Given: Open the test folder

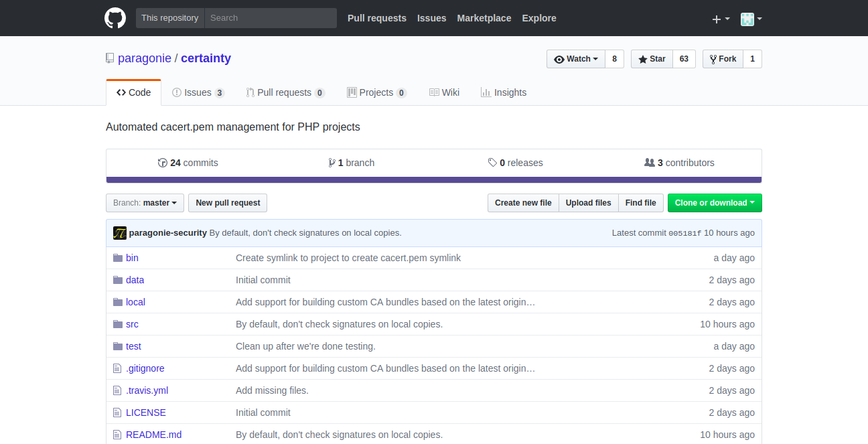Looking at the screenshot, I should click(x=133, y=346).
